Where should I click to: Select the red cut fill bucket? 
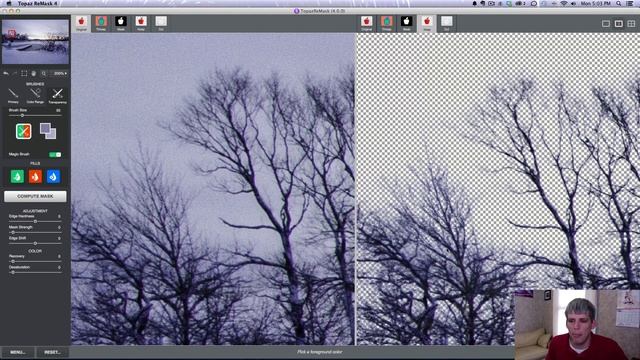(35, 176)
